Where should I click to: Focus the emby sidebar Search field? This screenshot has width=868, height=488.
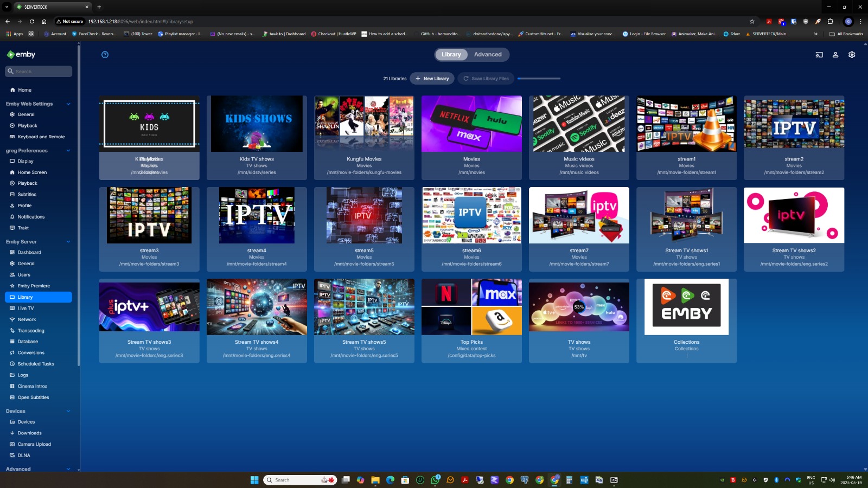click(39, 72)
